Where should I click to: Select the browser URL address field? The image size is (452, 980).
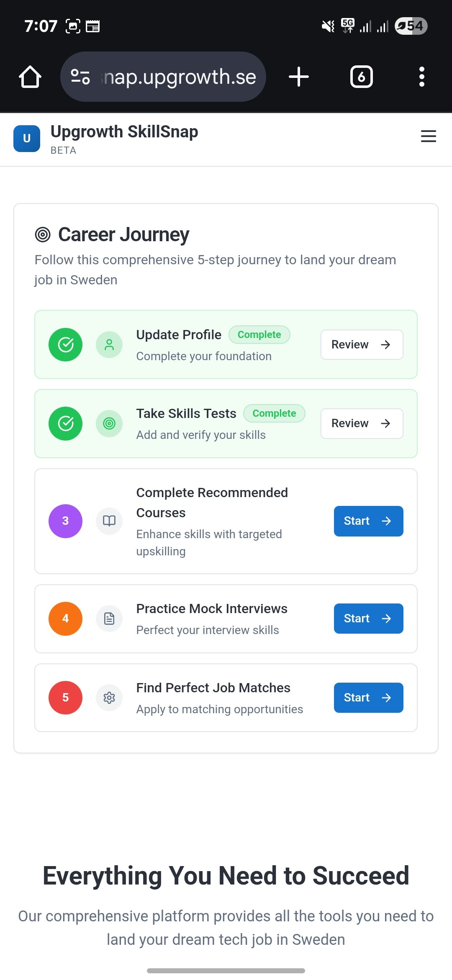tap(163, 77)
